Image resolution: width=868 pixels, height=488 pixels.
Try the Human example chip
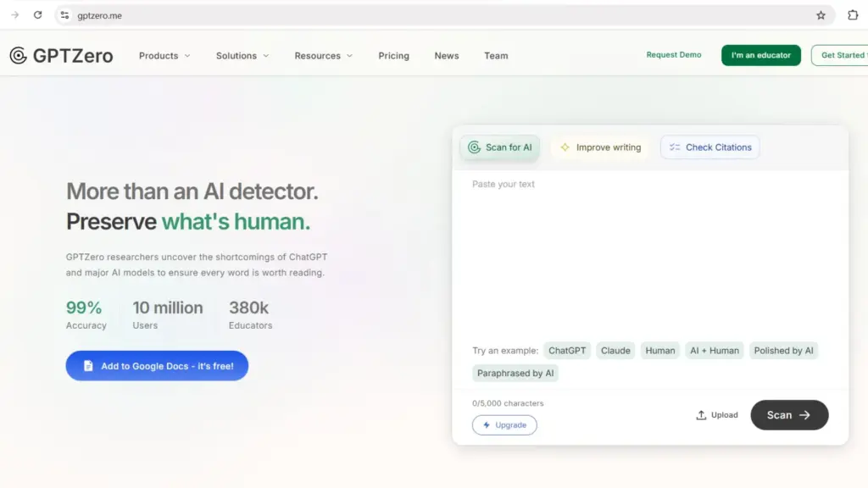pos(659,351)
